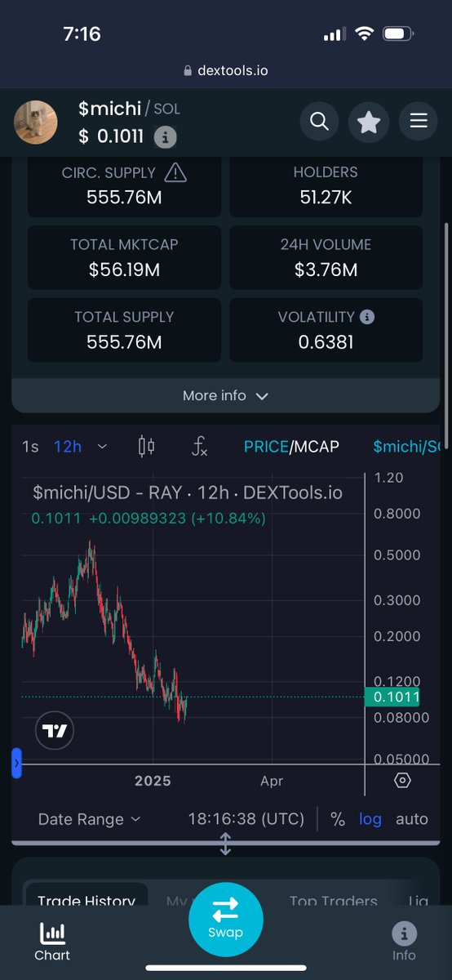Open the interval dropdown chevron
Viewport: 452px width, 980px height.
pos(102,447)
